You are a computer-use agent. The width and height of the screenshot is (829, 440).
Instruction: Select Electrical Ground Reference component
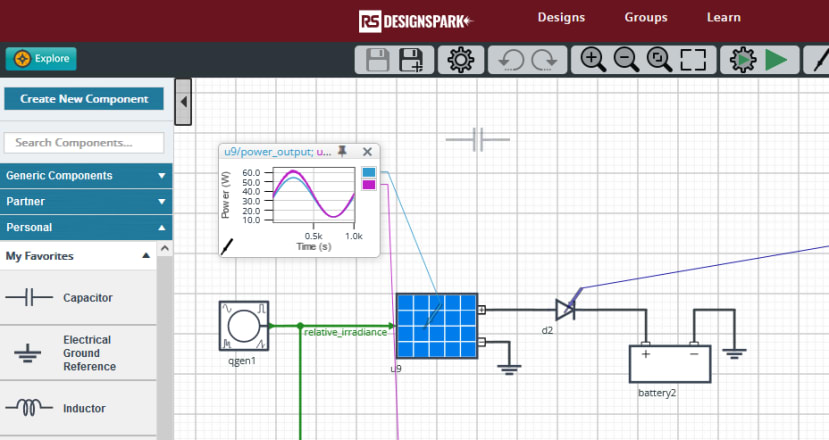tap(78, 353)
